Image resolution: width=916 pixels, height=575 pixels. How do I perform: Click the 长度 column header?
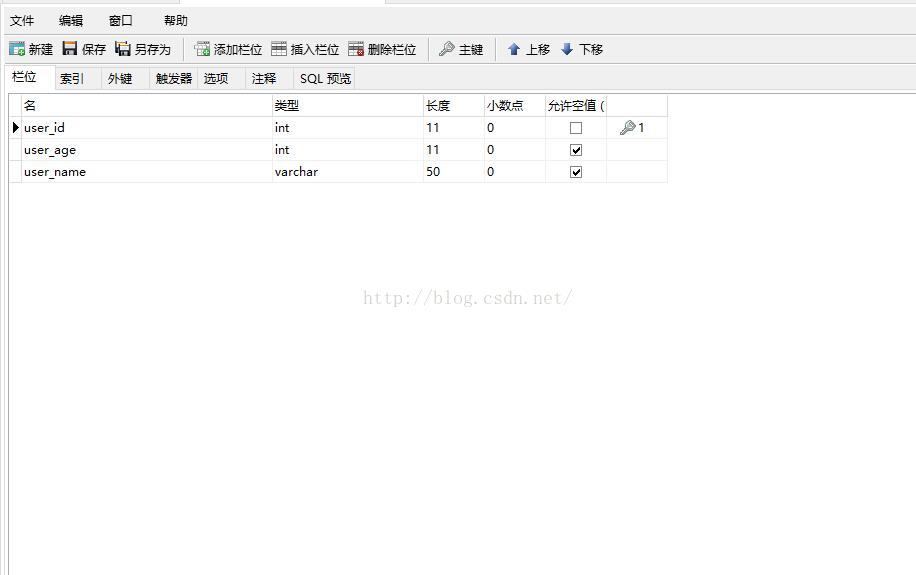453,106
